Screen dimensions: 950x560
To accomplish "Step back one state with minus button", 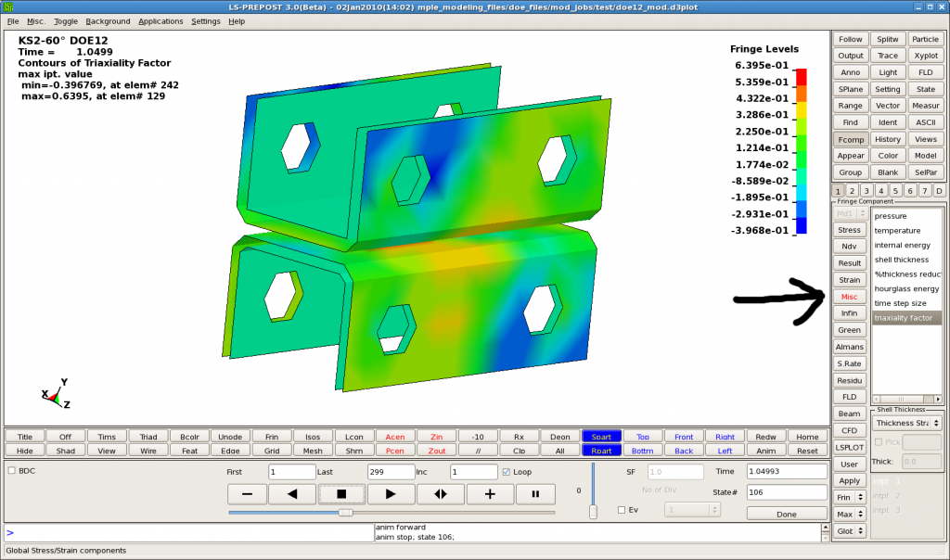I will [x=247, y=494].
